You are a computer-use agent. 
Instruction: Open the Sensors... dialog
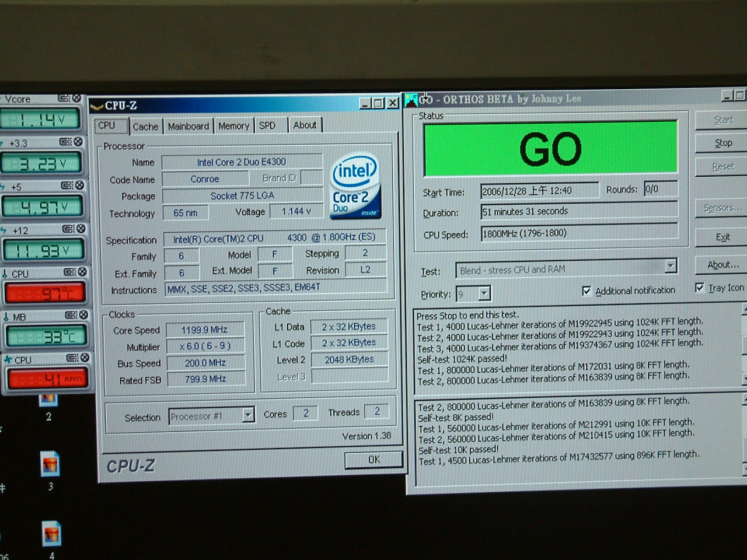coord(722,208)
